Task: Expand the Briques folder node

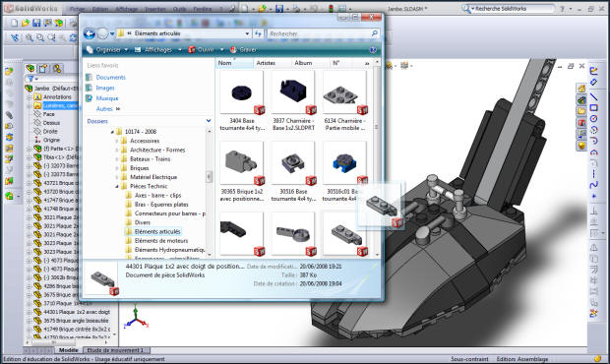Action: (117, 168)
